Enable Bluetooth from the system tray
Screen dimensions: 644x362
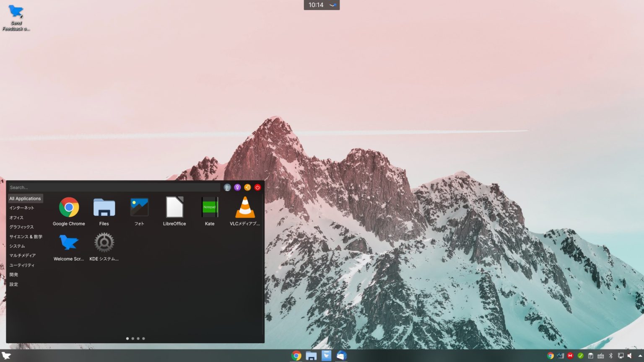[610, 356]
